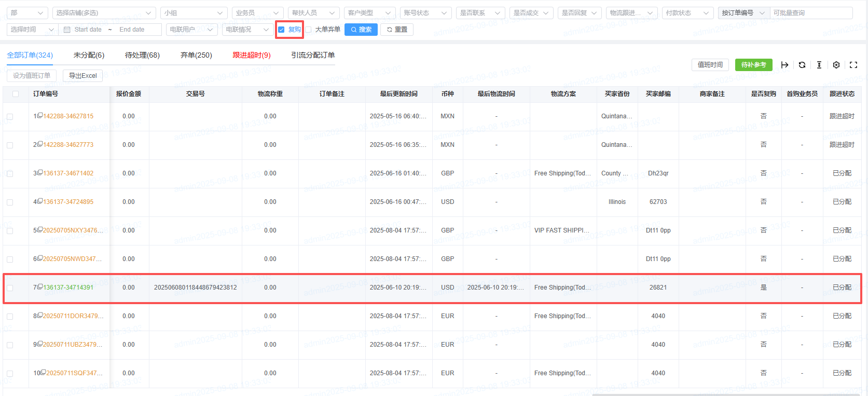Toggle fullscreen table view icon
The height and width of the screenshot is (396, 868).
tap(853, 65)
